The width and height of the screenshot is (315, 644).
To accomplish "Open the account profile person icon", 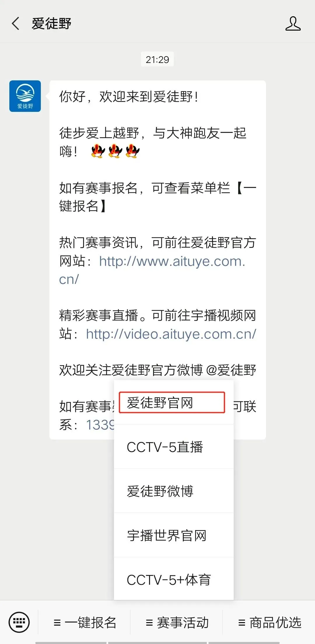I will pyautogui.click(x=293, y=24).
